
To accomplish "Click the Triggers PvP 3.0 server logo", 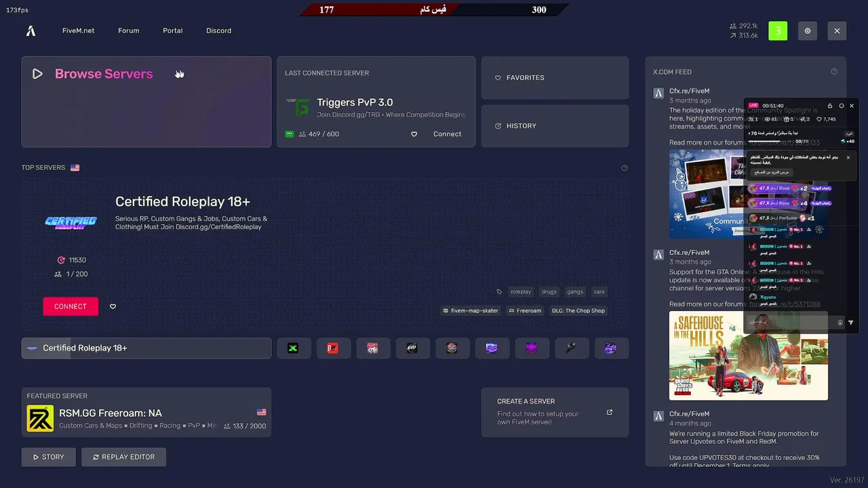I will tap(297, 107).
